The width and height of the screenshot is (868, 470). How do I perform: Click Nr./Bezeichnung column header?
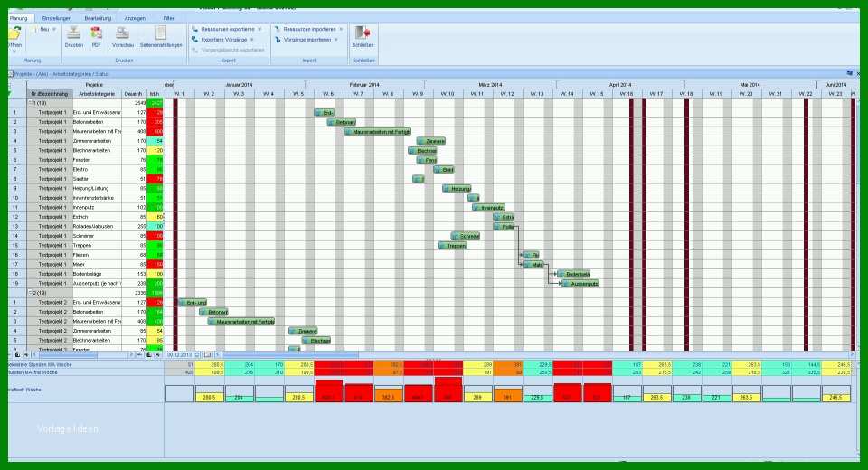click(50, 94)
